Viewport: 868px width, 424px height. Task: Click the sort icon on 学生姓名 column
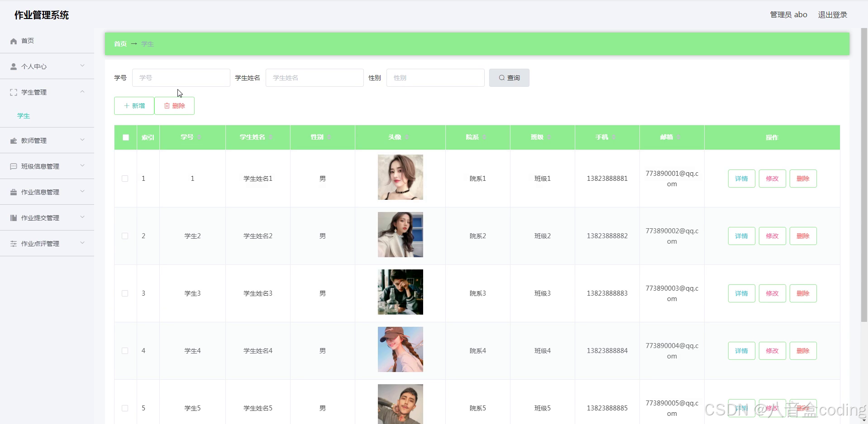(x=271, y=137)
